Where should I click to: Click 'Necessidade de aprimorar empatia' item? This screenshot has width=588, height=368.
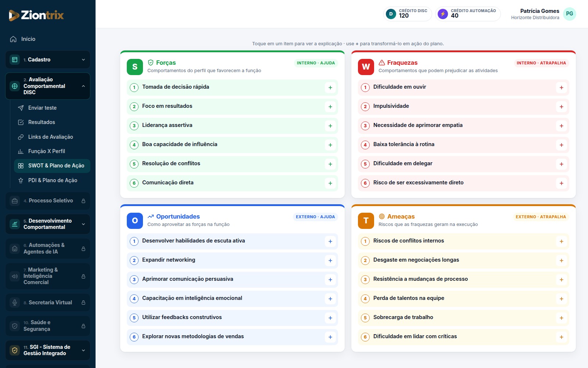point(463,126)
